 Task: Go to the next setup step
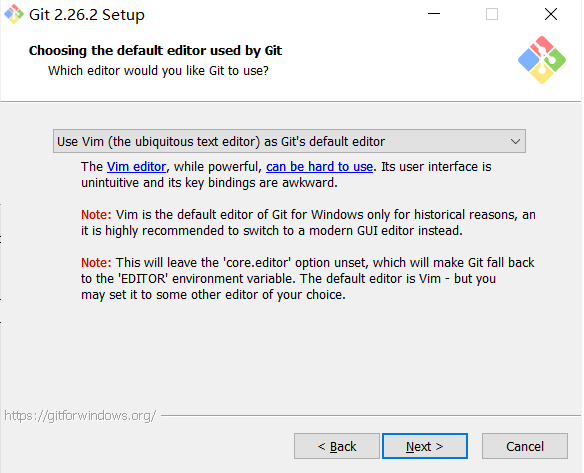pyautogui.click(x=425, y=446)
